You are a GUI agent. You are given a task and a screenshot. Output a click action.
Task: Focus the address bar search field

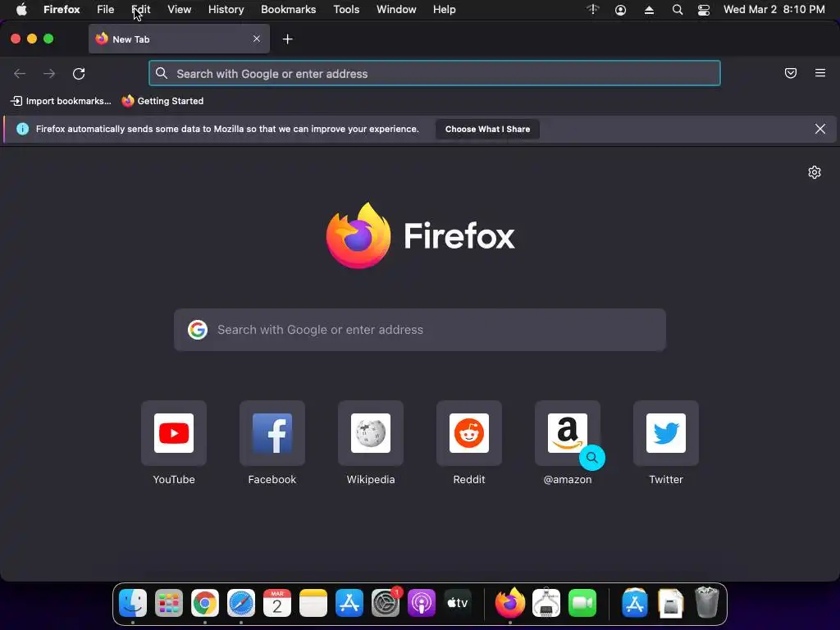point(435,73)
